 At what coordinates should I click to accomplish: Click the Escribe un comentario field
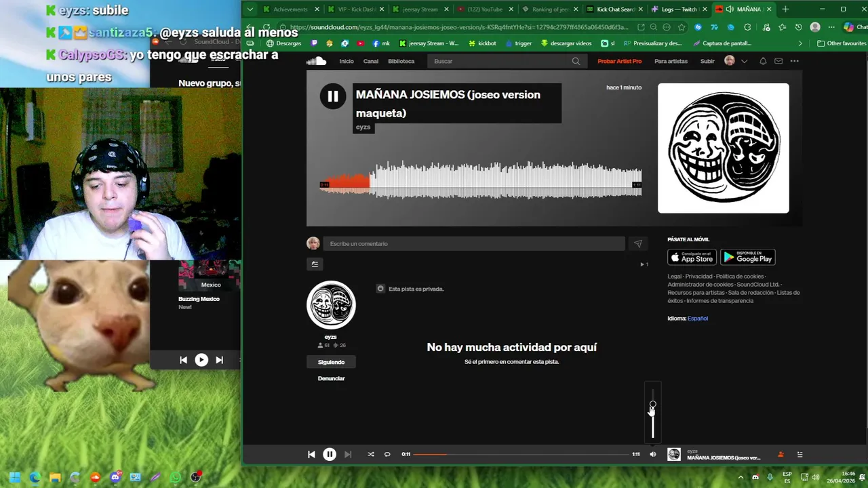tap(473, 243)
